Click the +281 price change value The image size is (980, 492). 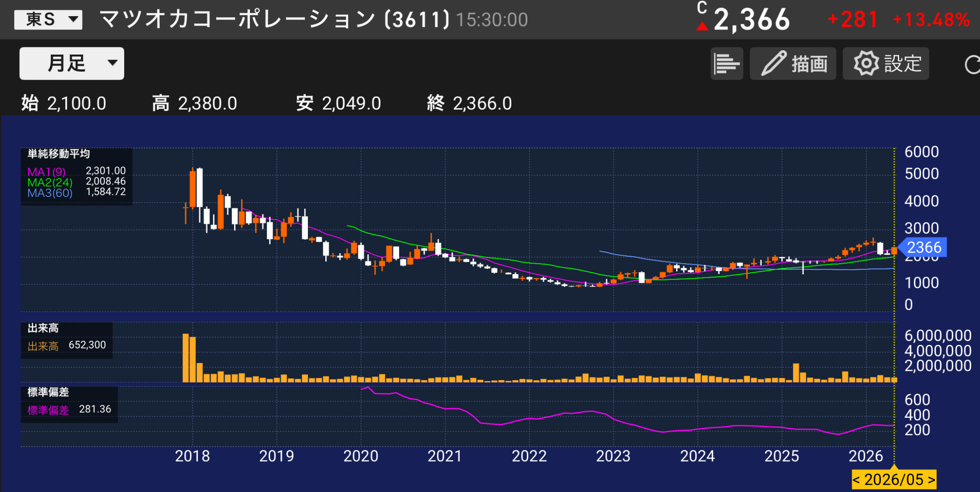point(853,20)
